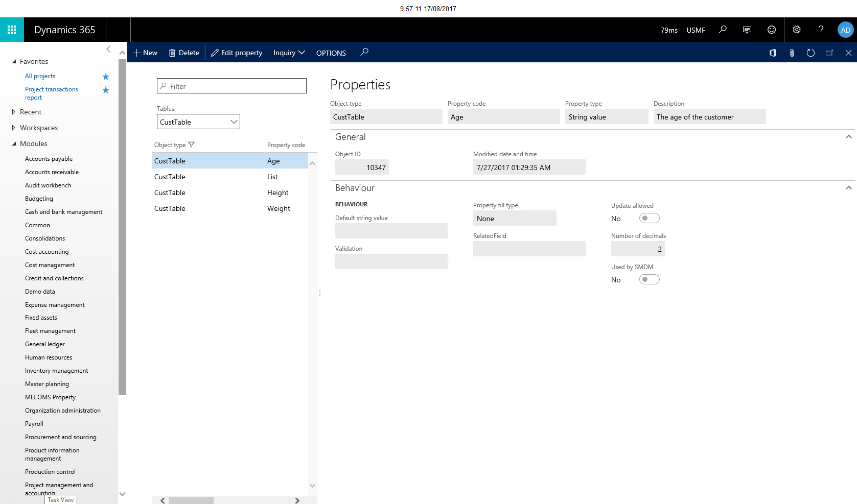
Task: Collapse the Behaviour section
Action: (x=848, y=188)
